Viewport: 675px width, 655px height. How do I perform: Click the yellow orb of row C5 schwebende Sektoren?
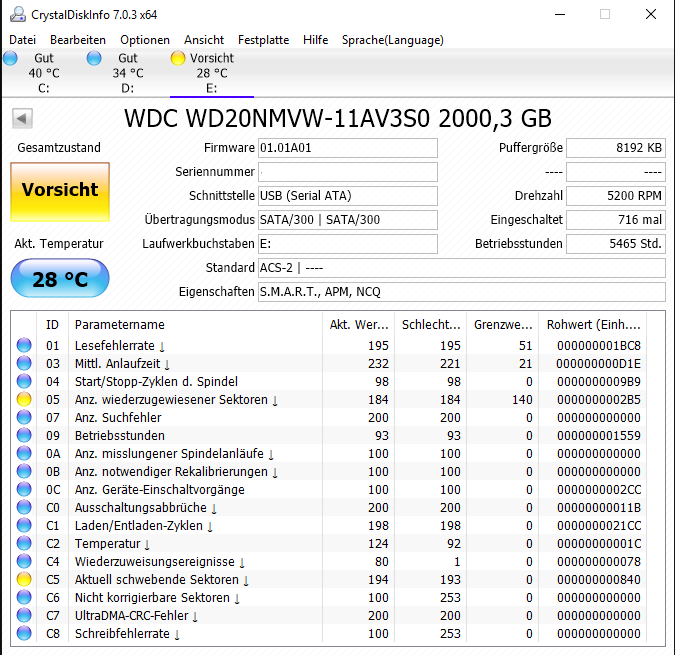coord(24,579)
